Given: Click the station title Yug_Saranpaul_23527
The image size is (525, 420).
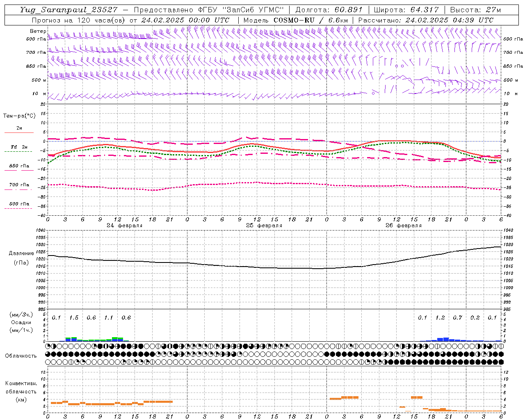Looking at the screenshot, I should [x=69, y=10].
